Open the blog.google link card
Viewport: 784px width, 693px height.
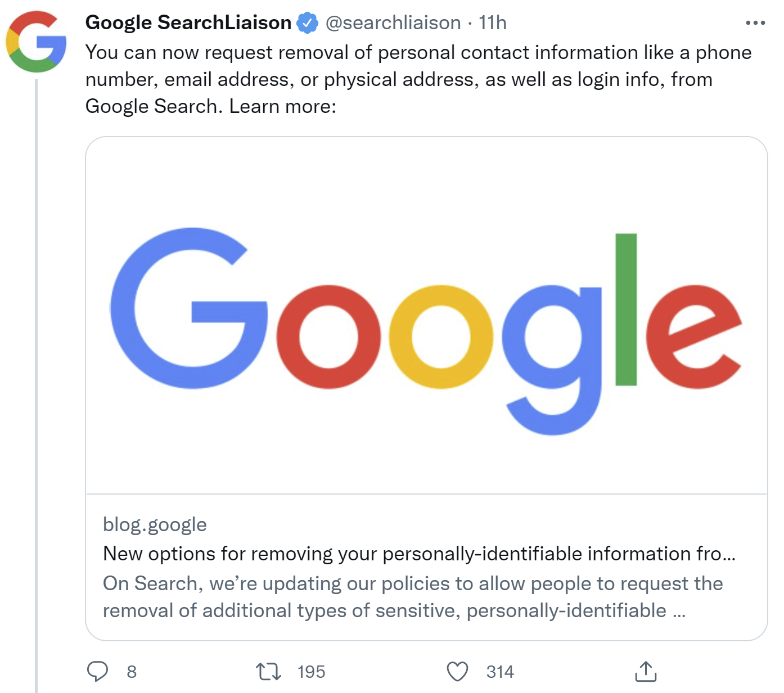pos(155,525)
